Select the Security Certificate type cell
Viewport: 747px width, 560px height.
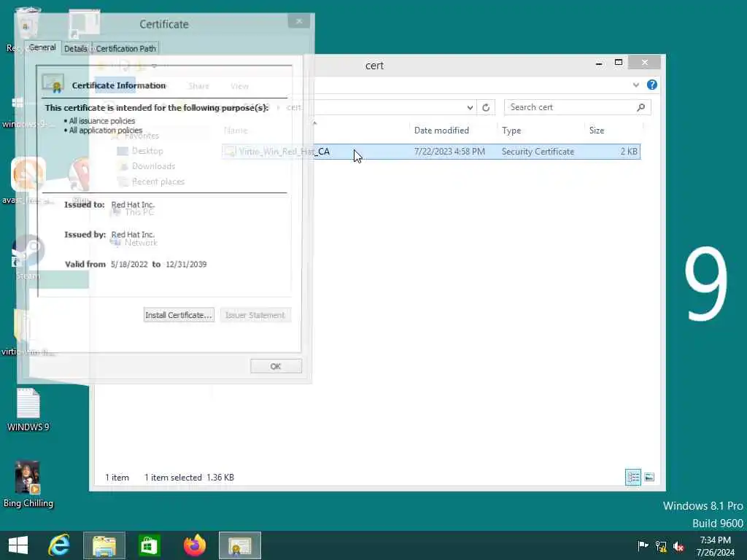click(538, 152)
